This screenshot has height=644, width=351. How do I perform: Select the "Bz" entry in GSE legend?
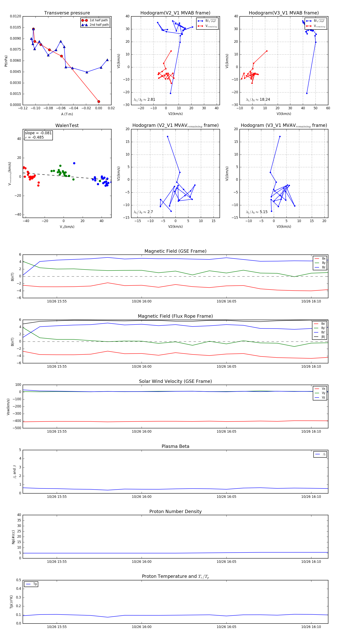(320, 267)
